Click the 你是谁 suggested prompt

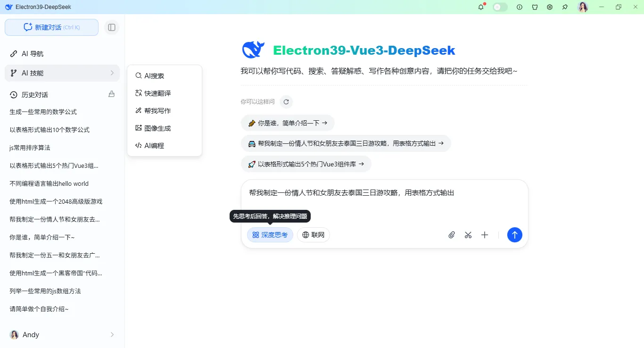coord(287,122)
